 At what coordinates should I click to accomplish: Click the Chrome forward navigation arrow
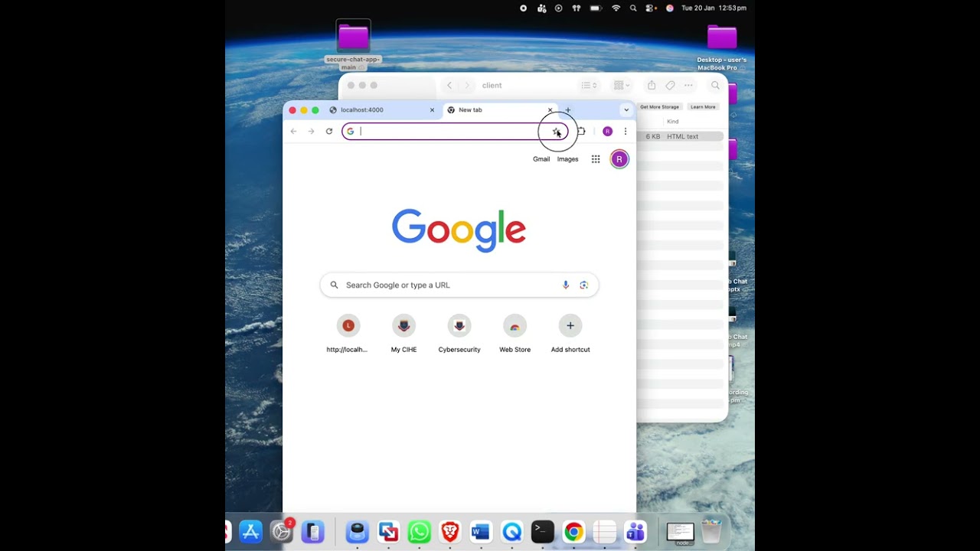pyautogui.click(x=311, y=132)
